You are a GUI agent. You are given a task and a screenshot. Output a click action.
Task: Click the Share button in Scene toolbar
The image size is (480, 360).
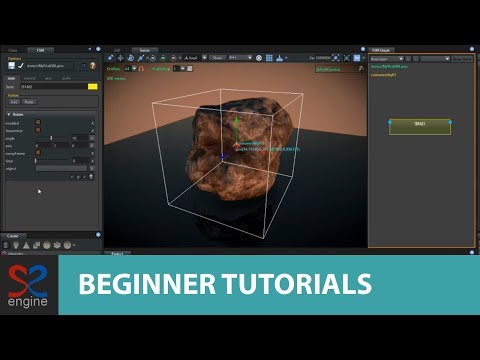(x=218, y=58)
